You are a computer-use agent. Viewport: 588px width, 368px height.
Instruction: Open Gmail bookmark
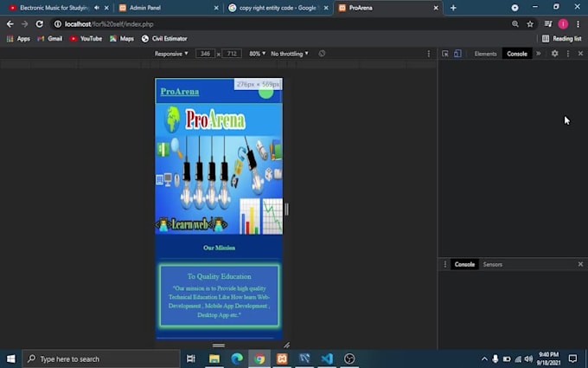50,39
